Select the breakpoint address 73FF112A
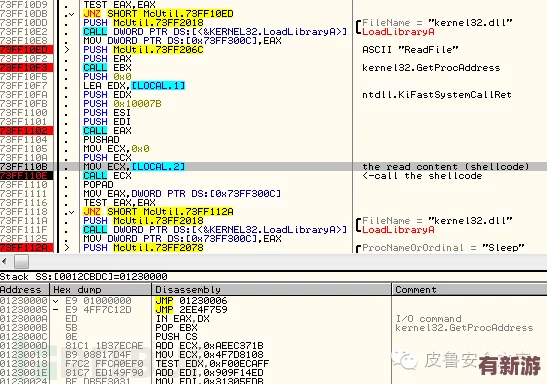This screenshot has height=384, width=547. [27, 248]
